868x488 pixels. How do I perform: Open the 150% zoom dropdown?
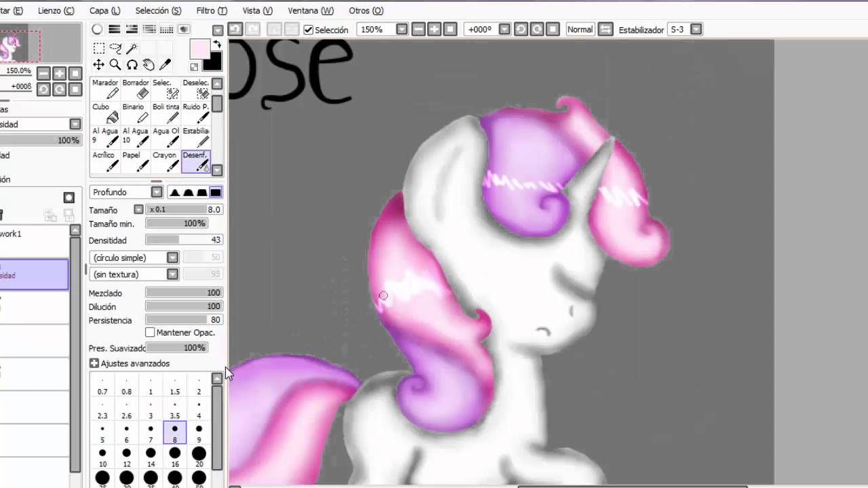tap(401, 29)
